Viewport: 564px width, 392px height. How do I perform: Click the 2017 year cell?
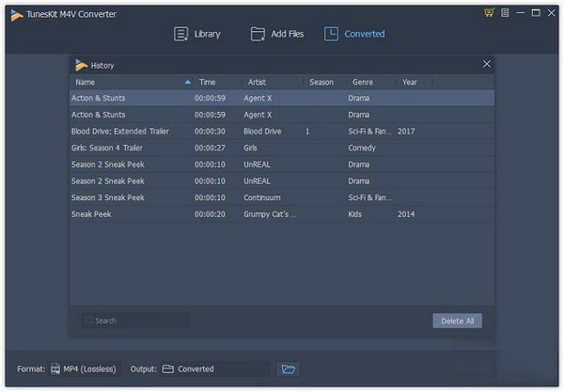(x=406, y=132)
